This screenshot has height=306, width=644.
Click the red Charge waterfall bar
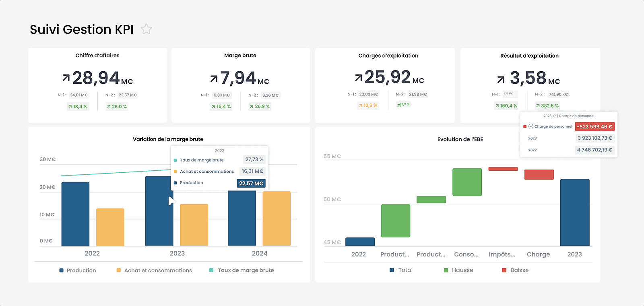point(539,175)
